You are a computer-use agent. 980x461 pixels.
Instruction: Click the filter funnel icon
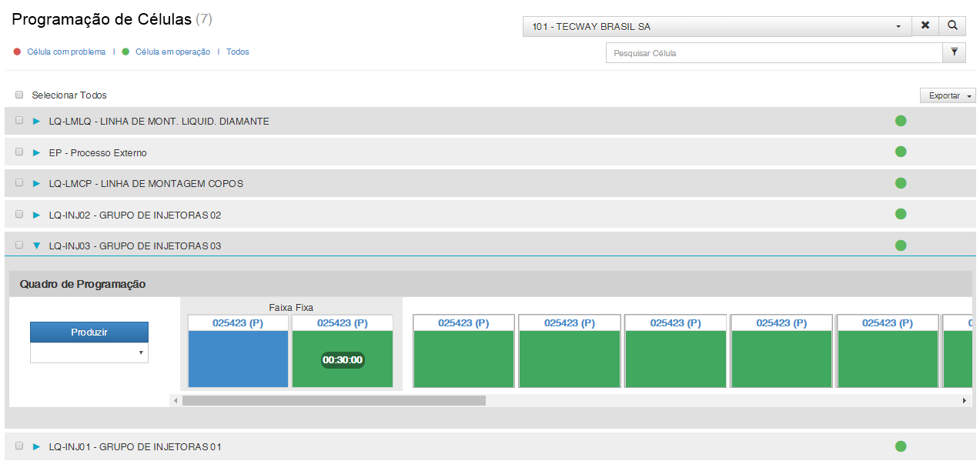[x=954, y=52]
